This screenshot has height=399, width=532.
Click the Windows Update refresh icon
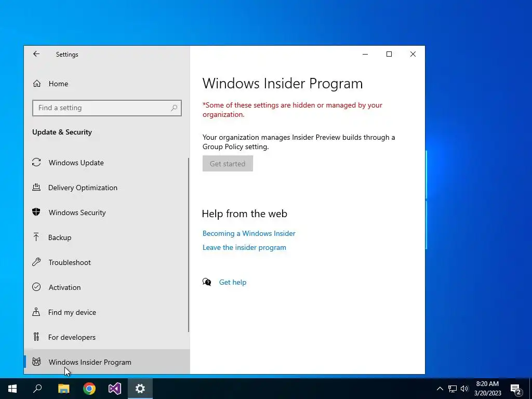point(36,162)
